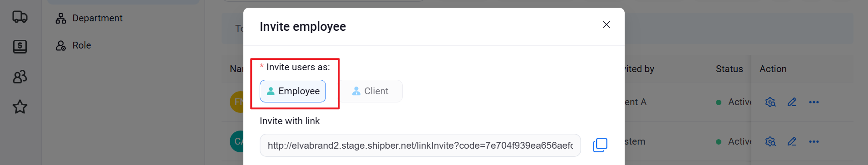Click pencil edit icon in second row
The width and height of the screenshot is (868, 165).
click(792, 141)
